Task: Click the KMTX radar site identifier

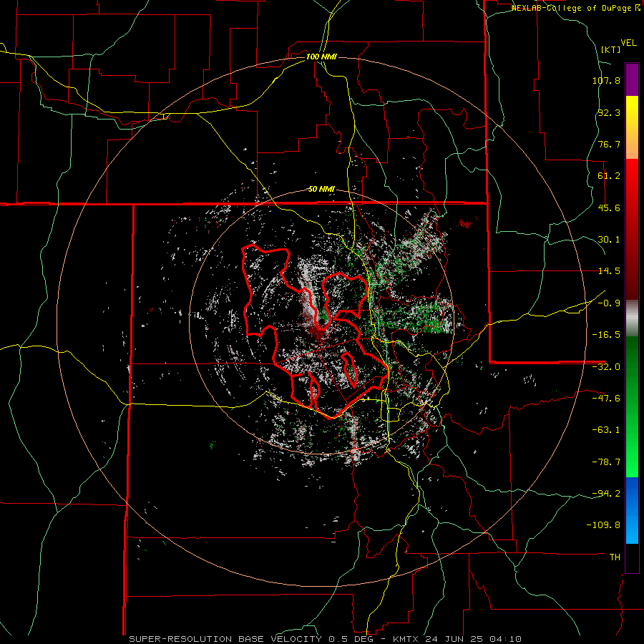Action: coord(406,639)
